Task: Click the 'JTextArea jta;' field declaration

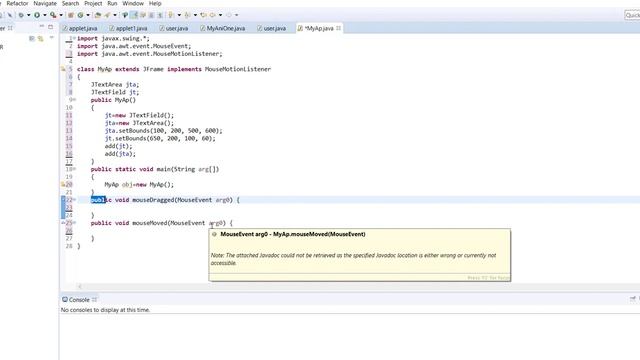Action: [x=115, y=84]
